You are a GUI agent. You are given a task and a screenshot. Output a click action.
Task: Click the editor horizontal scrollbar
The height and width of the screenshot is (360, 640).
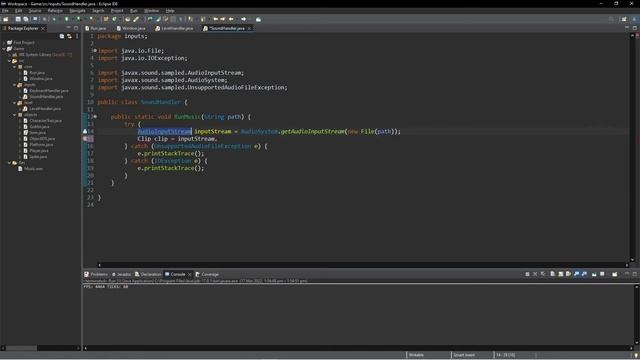pos(363,265)
